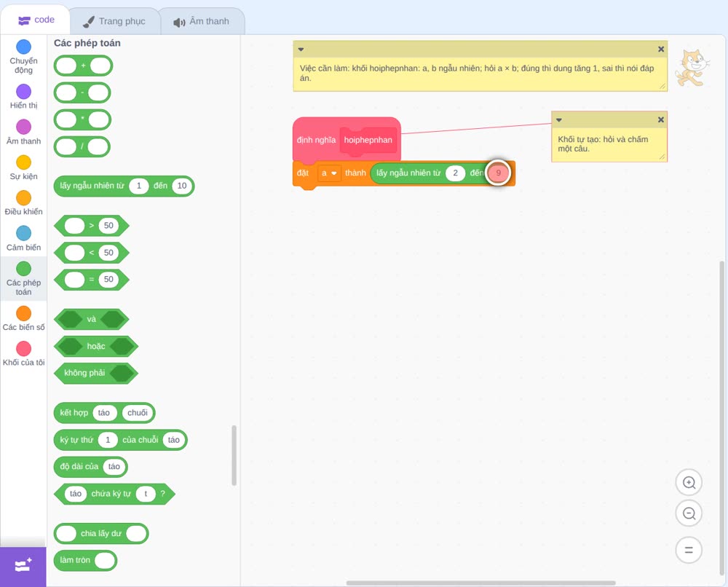Click the 'chia lấy dư' block
This screenshot has width=728, height=587.
click(101, 534)
